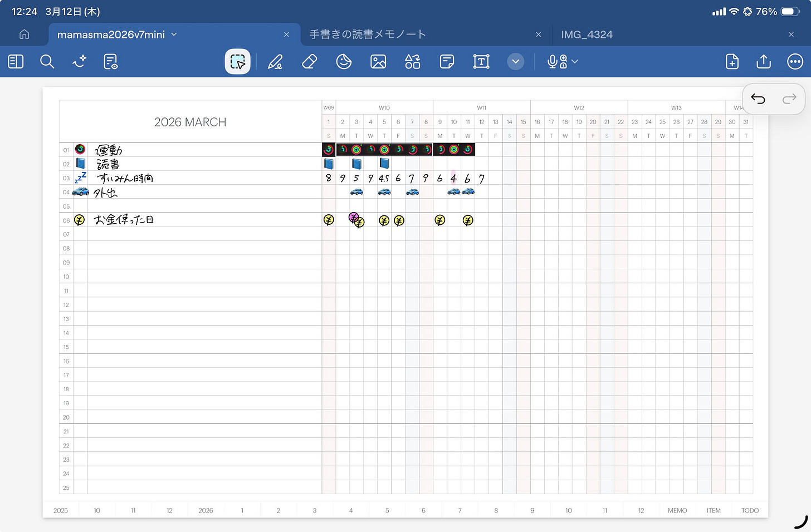Switch to the IMG_4324 tab
Image resolution: width=811 pixels, height=532 pixels.
point(587,35)
